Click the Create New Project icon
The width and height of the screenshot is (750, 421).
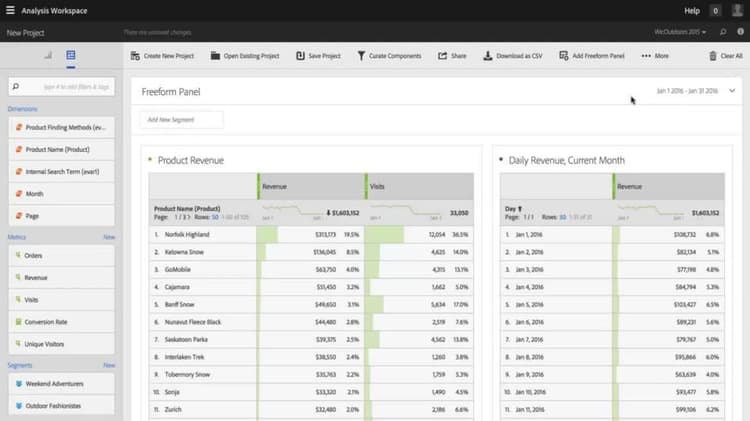[x=135, y=56]
